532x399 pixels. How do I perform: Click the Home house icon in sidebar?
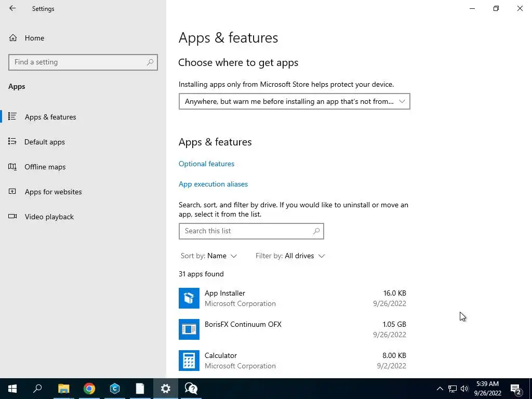[13, 38]
